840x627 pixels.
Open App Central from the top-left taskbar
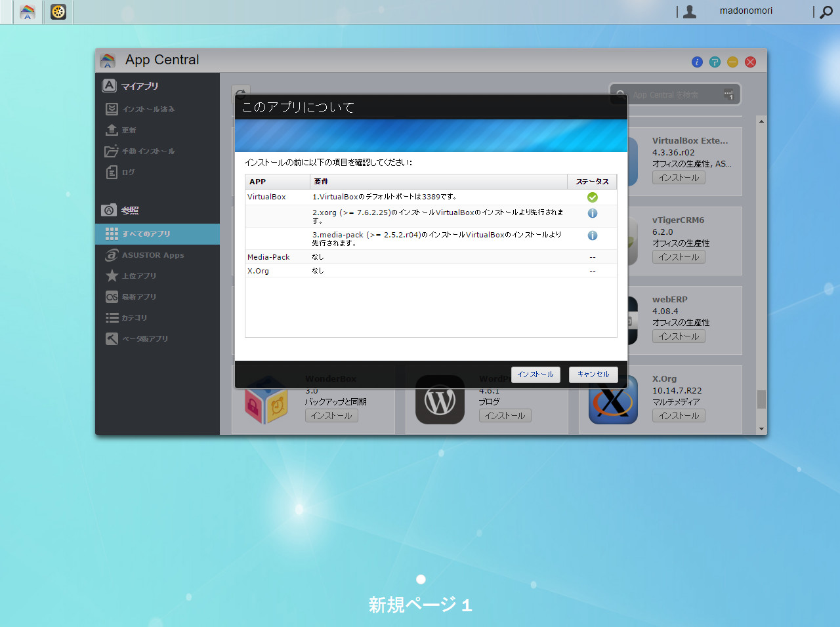27,12
